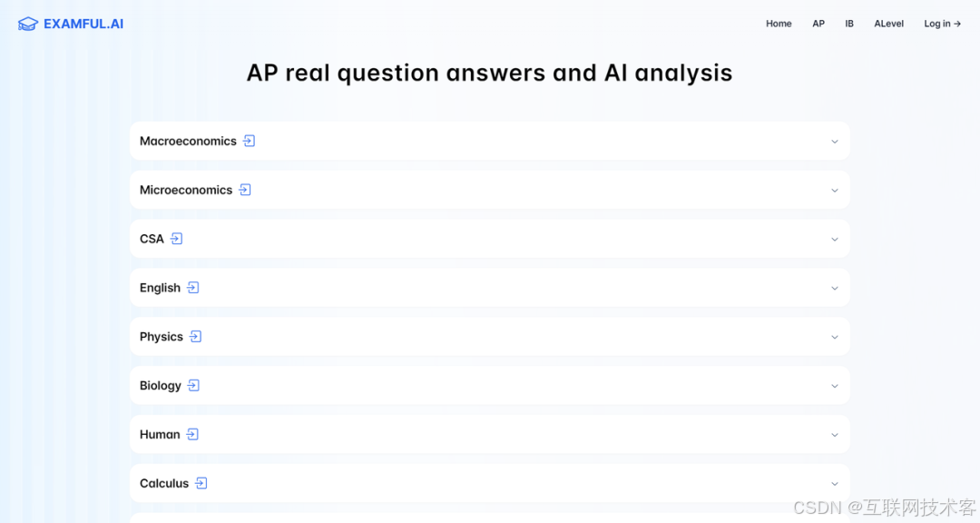Click the EXAMFUL.AI brand text
The image size is (980, 523).
(83, 24)
